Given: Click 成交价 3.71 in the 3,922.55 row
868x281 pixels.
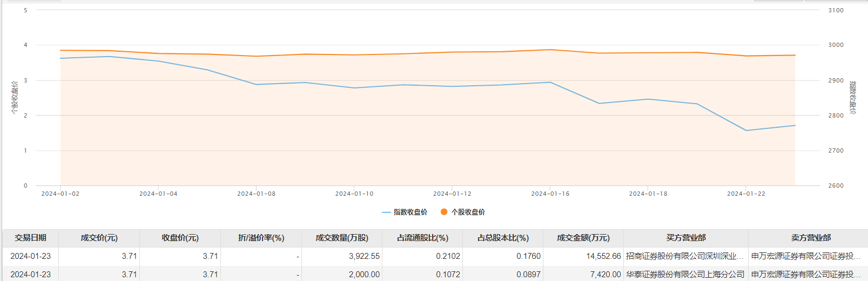Looking at the screenshot, I should point(129,256).
